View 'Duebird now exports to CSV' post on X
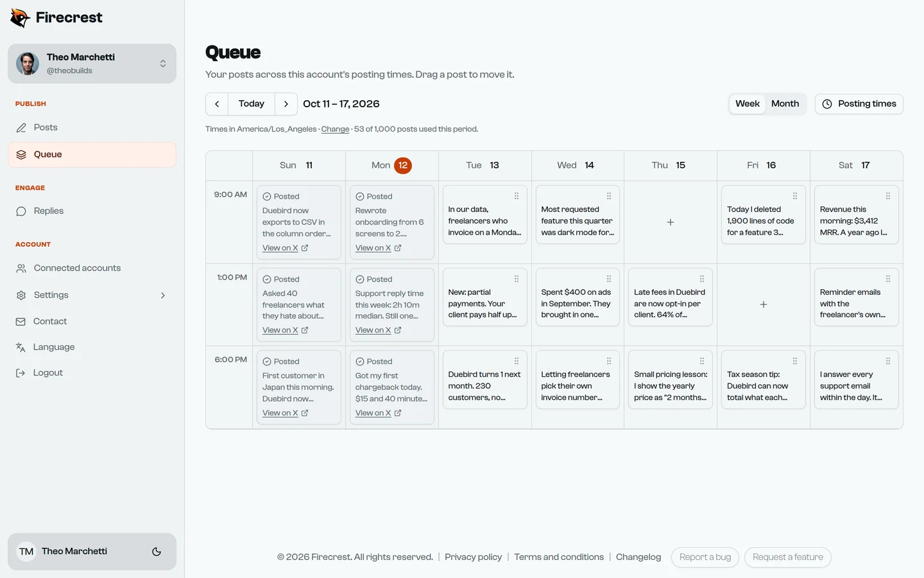924x578 pixels. [x=286, y=248]
